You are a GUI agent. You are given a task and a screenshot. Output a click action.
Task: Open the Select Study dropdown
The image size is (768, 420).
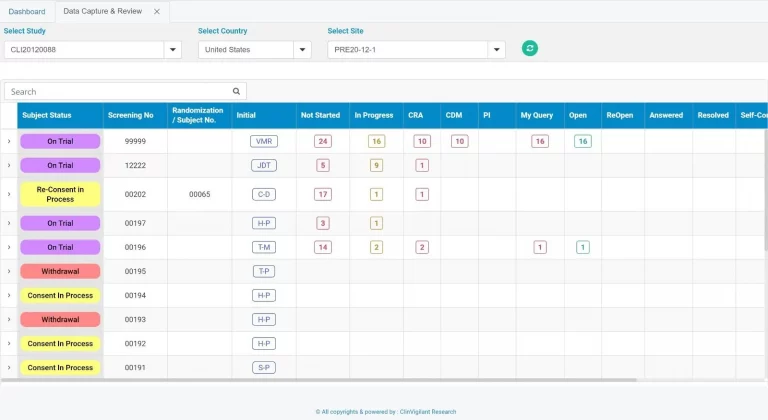click(173, 50)
